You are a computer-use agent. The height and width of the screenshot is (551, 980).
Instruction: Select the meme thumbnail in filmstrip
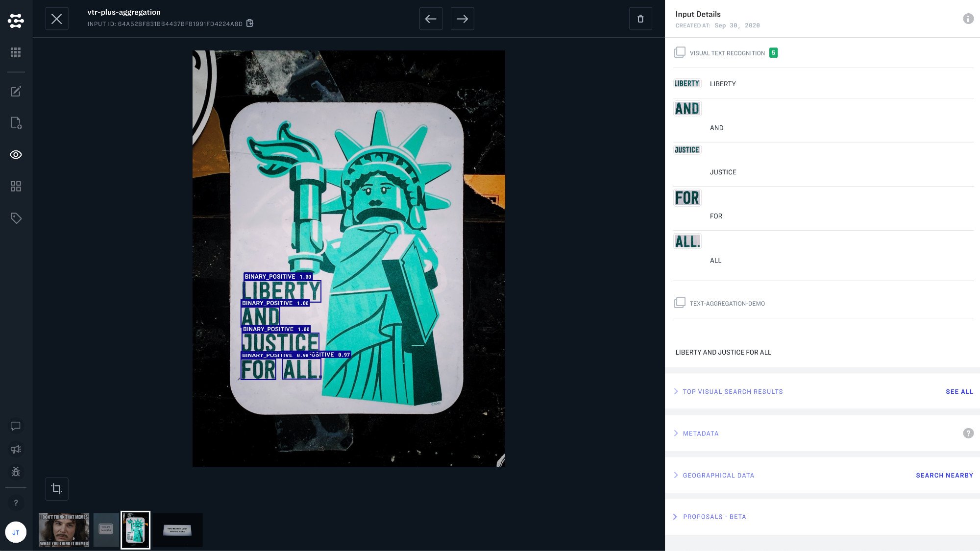pos(64,530)
